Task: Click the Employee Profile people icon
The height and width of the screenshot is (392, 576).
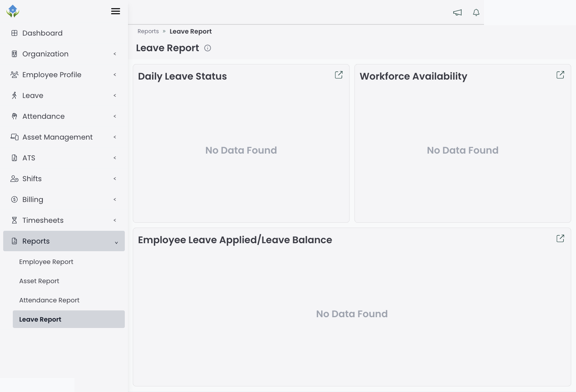Action: [14, 75]
